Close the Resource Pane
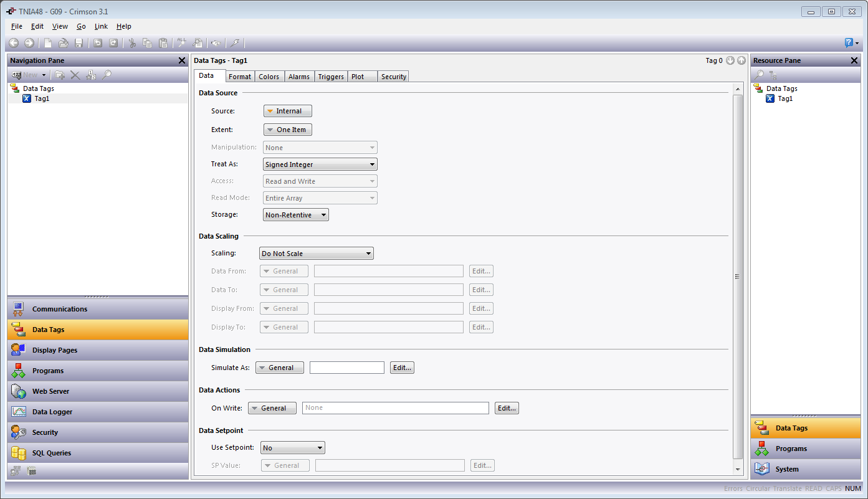Screen dimensions: 868x499 pos(854,60)
